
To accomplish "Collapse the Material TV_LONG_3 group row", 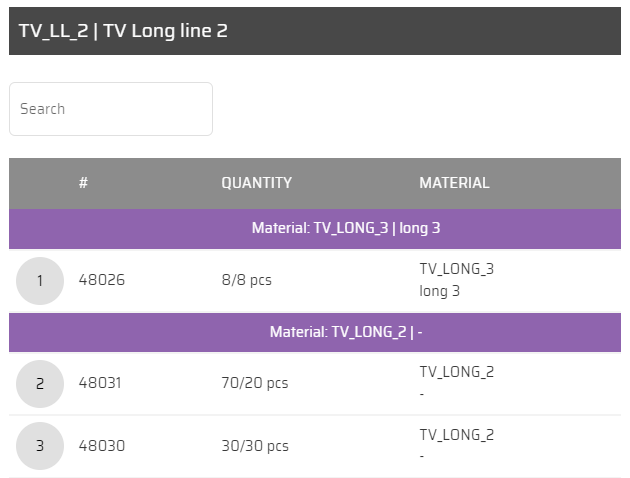I will pos(315,228).
